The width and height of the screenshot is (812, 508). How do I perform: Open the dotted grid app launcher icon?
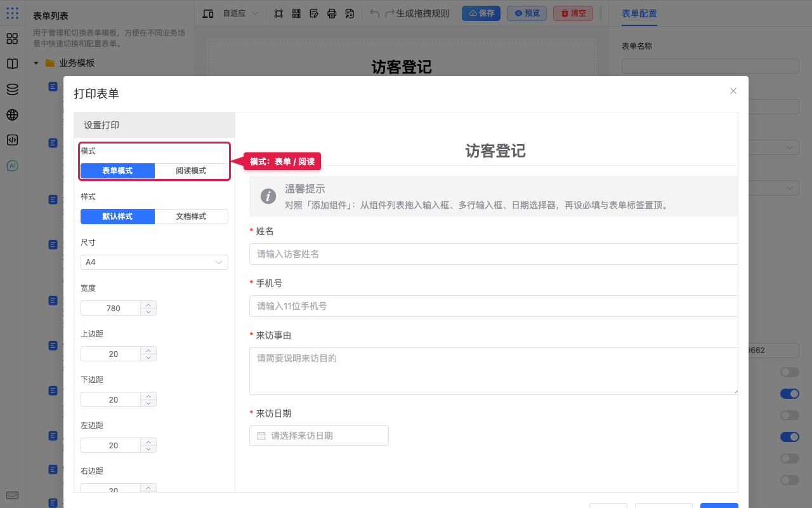point(12,13)
